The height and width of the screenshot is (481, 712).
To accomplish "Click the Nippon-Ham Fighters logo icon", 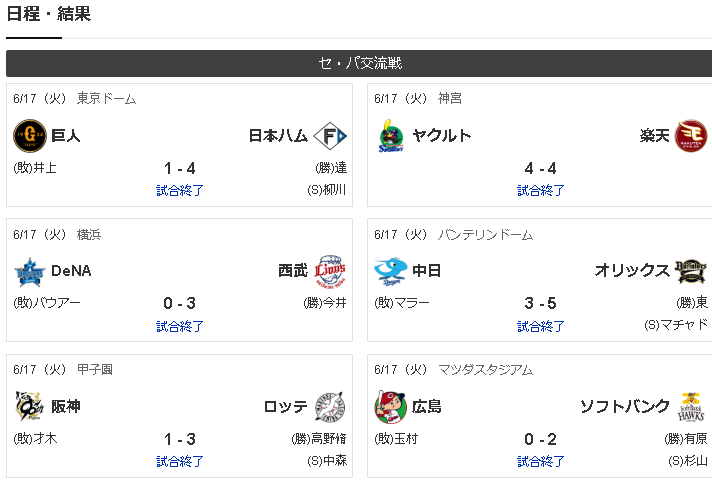I will click(329, 135).
